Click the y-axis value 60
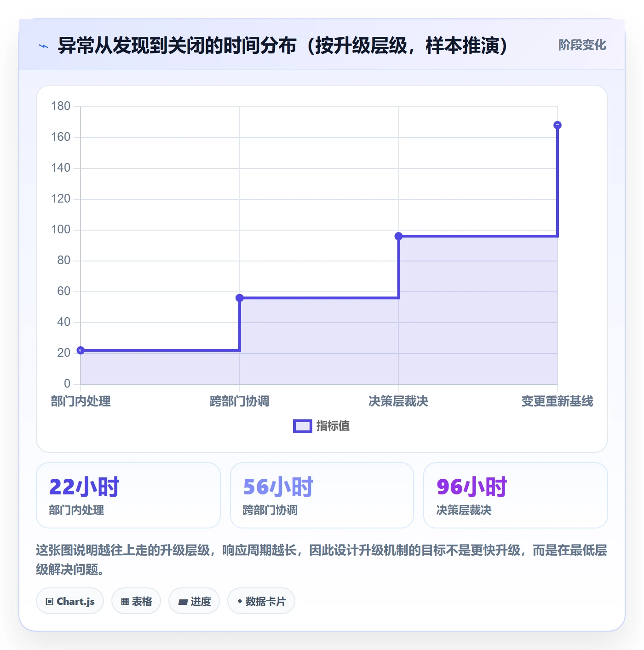 click(64, 291)
